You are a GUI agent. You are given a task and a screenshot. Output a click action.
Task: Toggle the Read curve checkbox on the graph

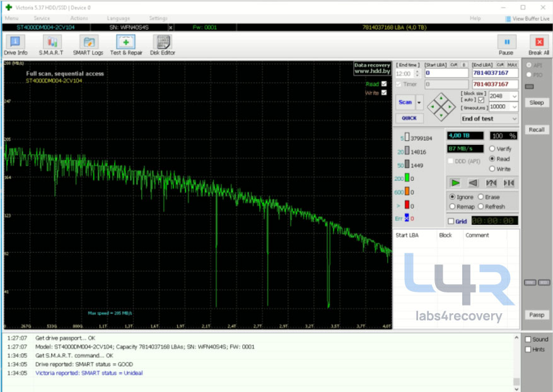384,84
